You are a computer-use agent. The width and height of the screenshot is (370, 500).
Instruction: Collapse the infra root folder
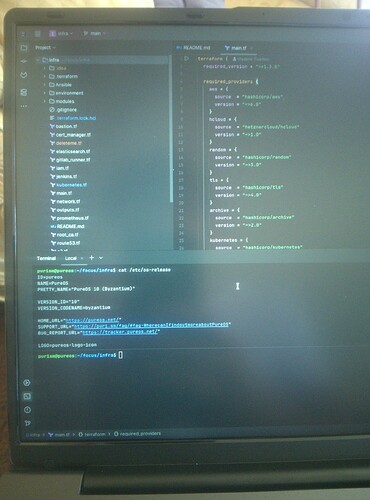[38, 60]
